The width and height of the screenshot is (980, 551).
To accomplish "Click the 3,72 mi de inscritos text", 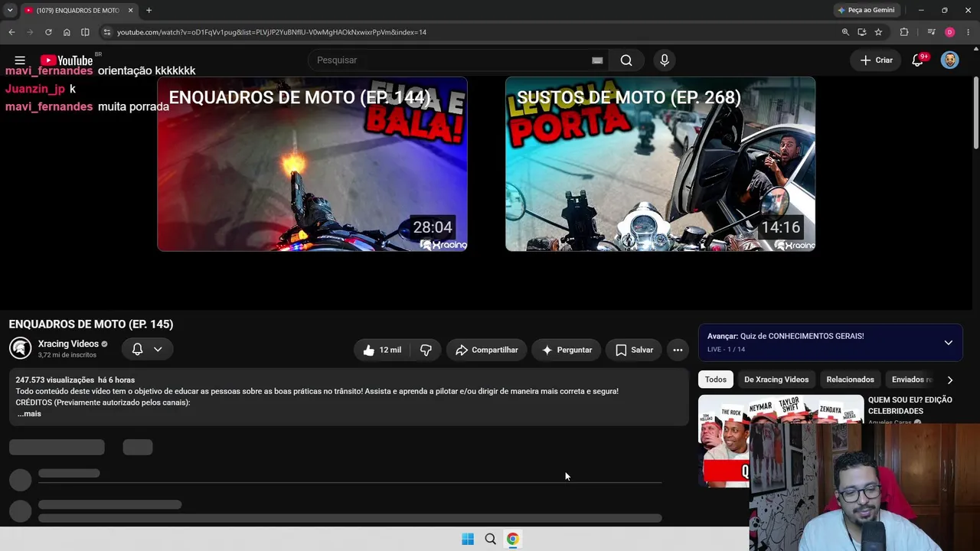I will coord(67,355).
